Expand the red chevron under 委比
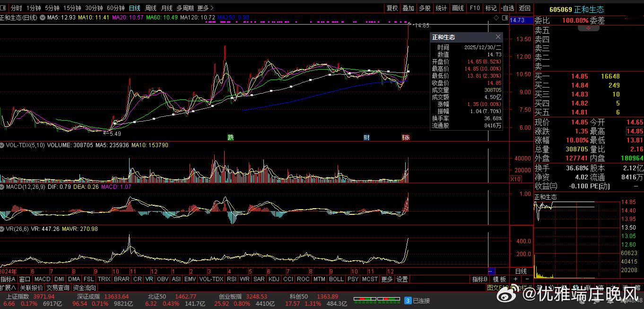 tap(589, 28)
